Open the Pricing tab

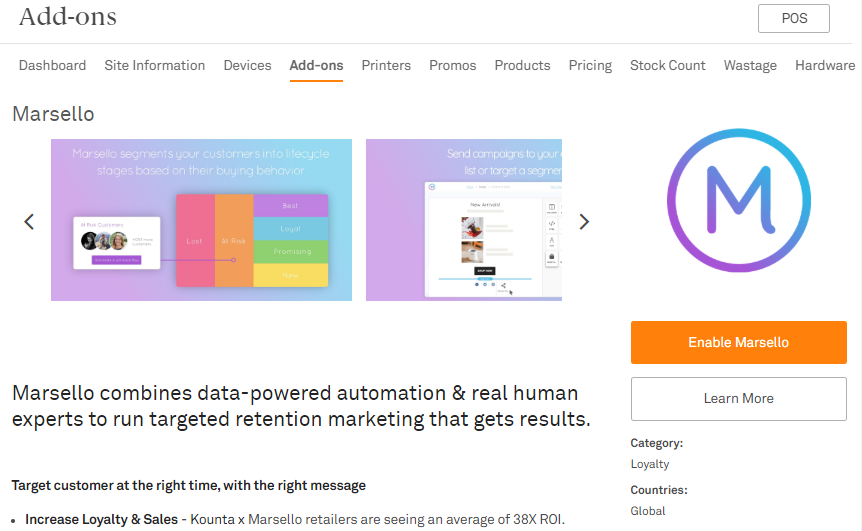[590, 65]
